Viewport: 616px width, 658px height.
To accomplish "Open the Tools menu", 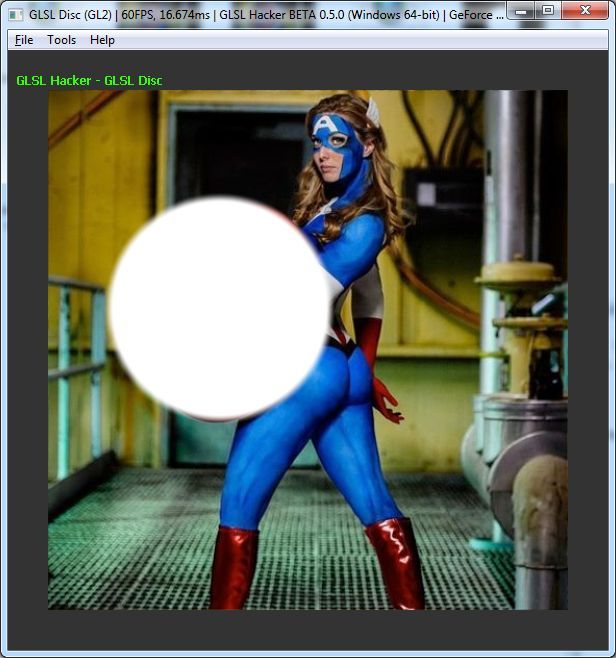I will coord(62,40).
